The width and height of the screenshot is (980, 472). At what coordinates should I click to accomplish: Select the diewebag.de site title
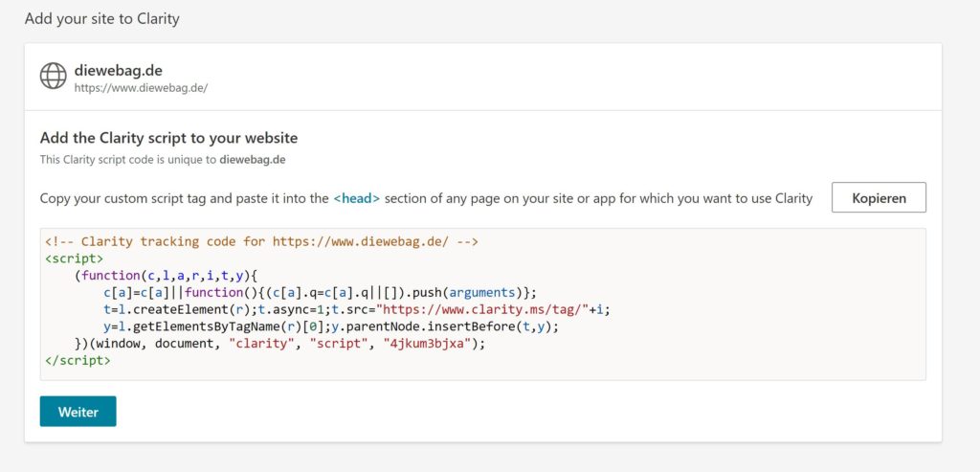click(118, 70)
